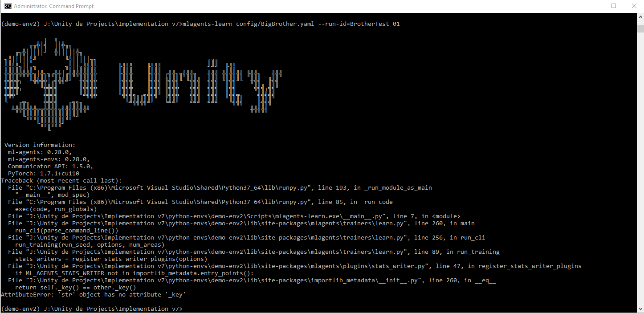644x313 pixels.
Task: Click the 'if ML_AGENTS_STATS_WRITER not in' line
Action: coord(135,273)
